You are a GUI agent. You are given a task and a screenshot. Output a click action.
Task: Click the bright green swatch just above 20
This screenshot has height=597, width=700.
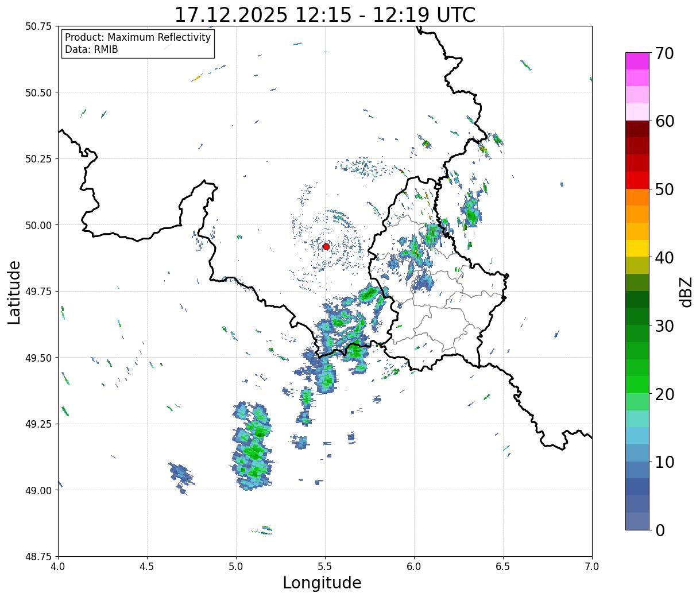point(637,384)
